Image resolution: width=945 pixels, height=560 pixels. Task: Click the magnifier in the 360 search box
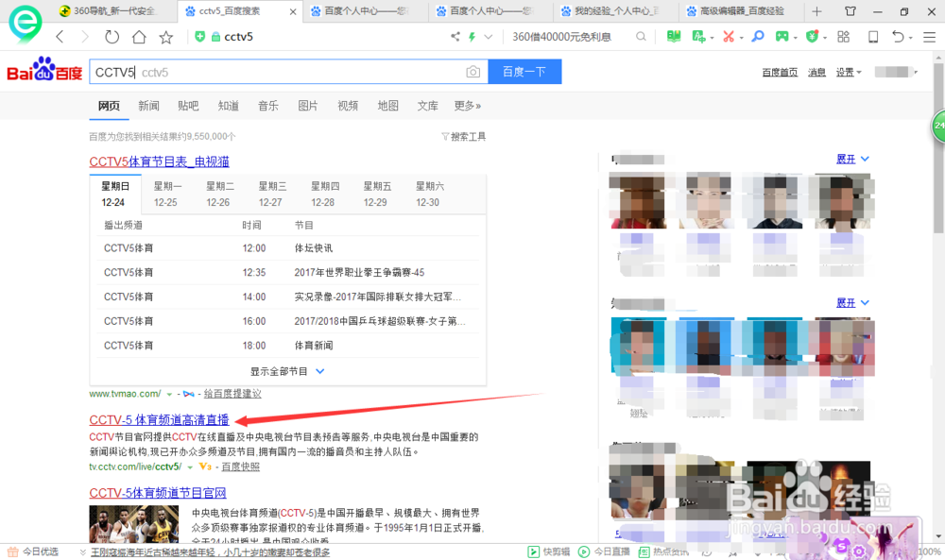click(x=641, y=37)
